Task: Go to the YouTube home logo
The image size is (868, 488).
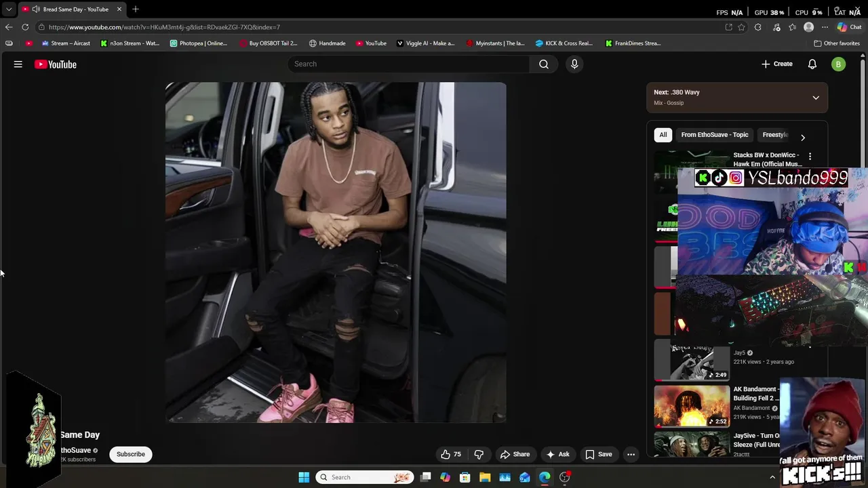Action: [x=56, y=64]
